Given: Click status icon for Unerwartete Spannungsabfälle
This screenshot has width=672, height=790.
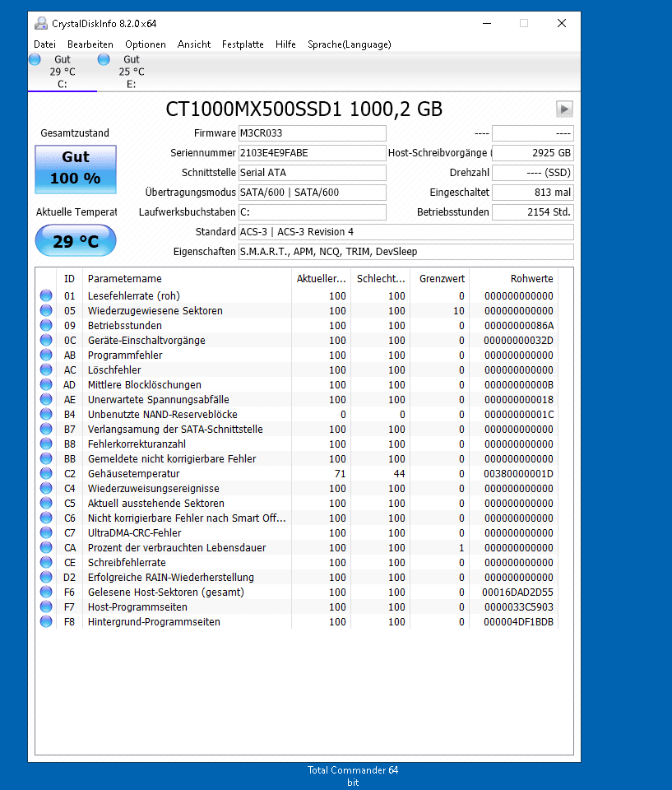Looking at the screenshot, I should coord(46,400).
